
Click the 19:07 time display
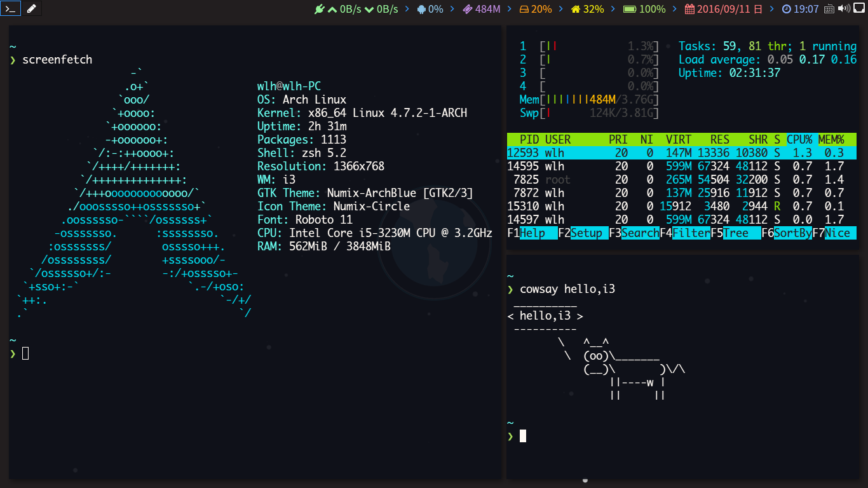point(806,9)
